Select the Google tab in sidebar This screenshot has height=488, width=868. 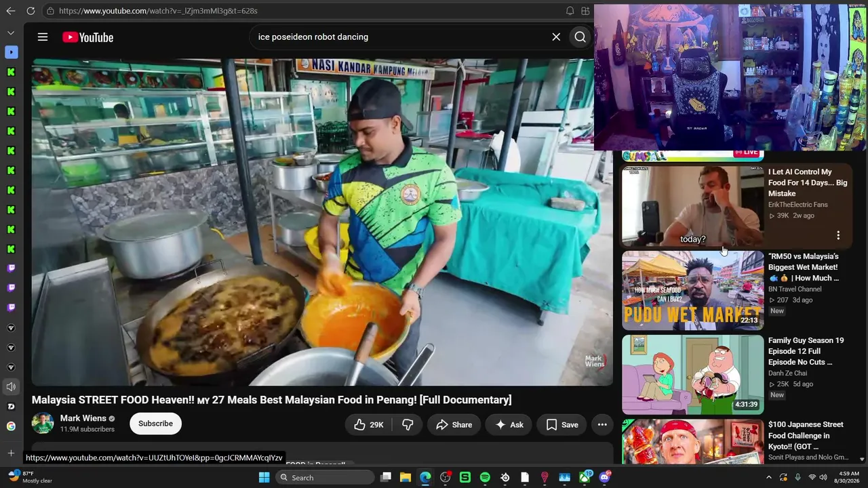pyautogui.click(x=11, y=426)
